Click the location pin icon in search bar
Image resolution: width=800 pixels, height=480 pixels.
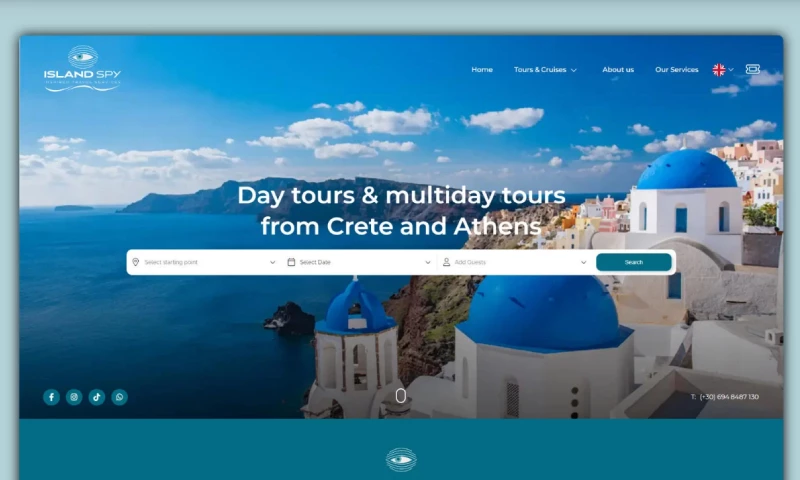pyautogui.click(x=136, y=262)
